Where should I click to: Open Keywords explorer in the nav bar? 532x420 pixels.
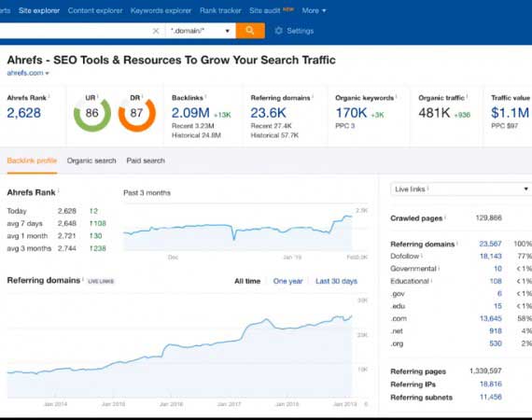pyautogui.click(x=161, y=10)
